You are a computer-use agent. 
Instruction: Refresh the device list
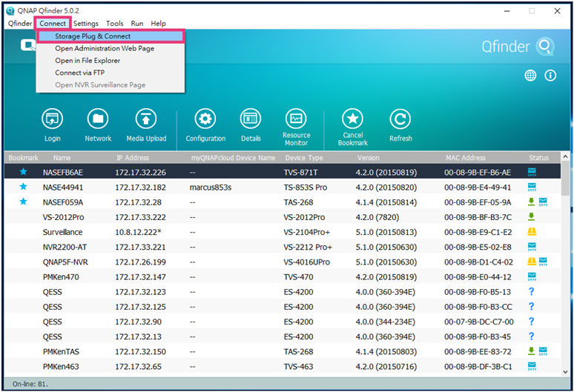click(x=400, y=119)
